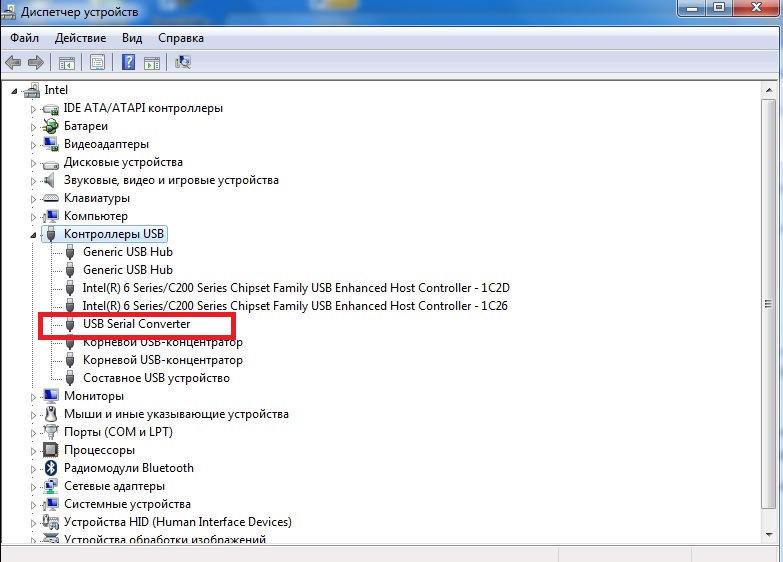Expand the Видеоадаптеры category
783x562 pixels.
tap(33, 145)
